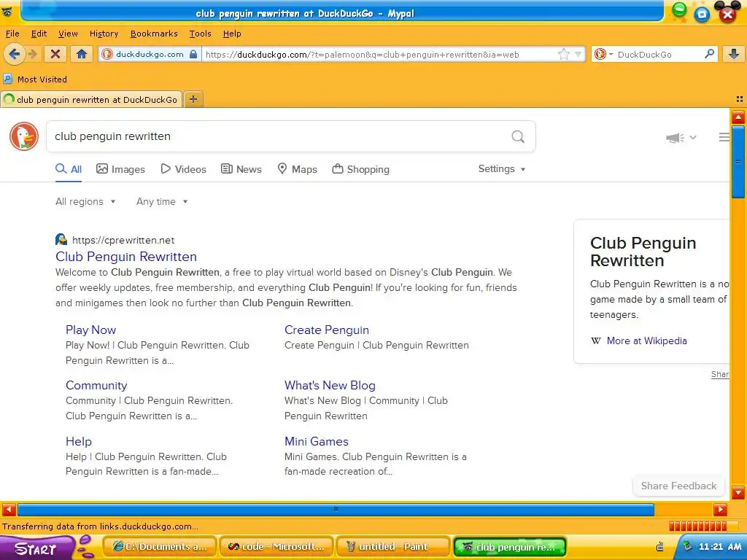Image resolution: width=747 pixels, height=560 pixels.
Task: Switch to the untitled - Paint taskbar window
Action: [393, 547]
